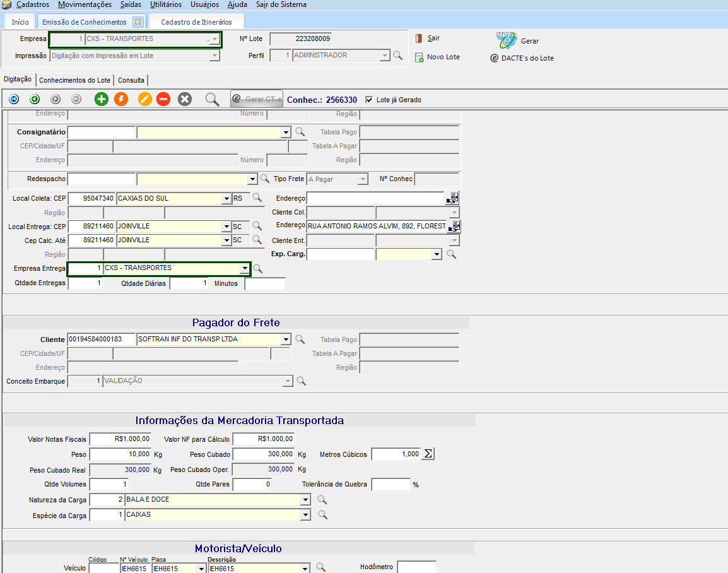Open search magnifier next to Natureza da Carga
The image size is (728, 573).
(x=322, y=499)
